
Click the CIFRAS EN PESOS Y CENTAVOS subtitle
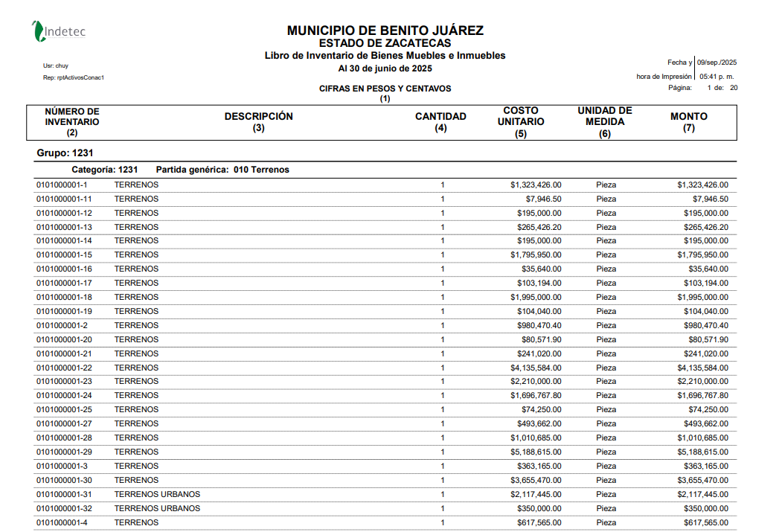tap(385, 89)
